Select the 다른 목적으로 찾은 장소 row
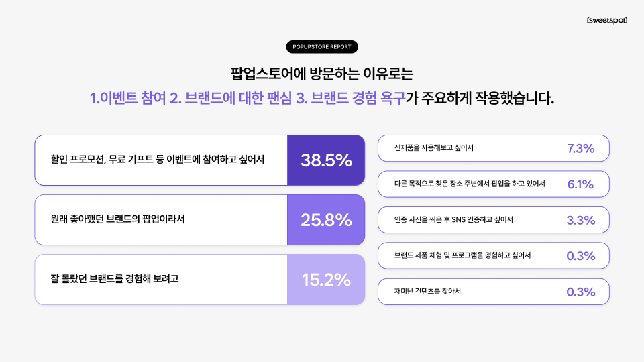This screenshot has width=644, height=362. coord(470,184)
